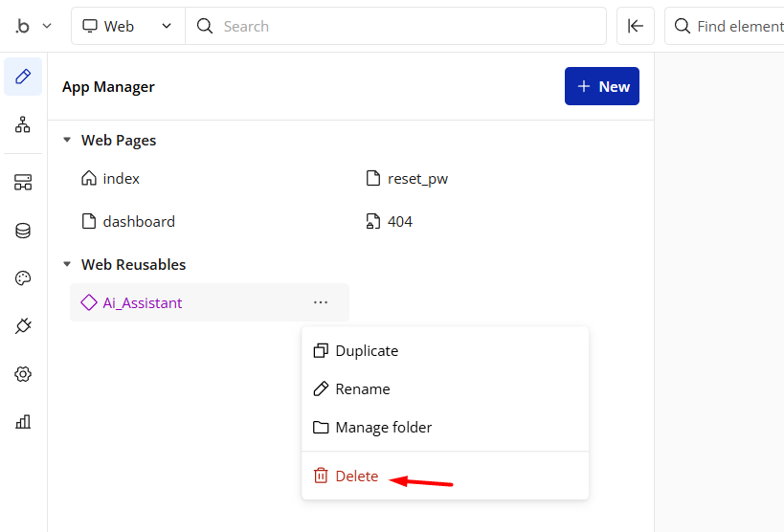Click the New button
784x532 pixels.
point(602,86)
